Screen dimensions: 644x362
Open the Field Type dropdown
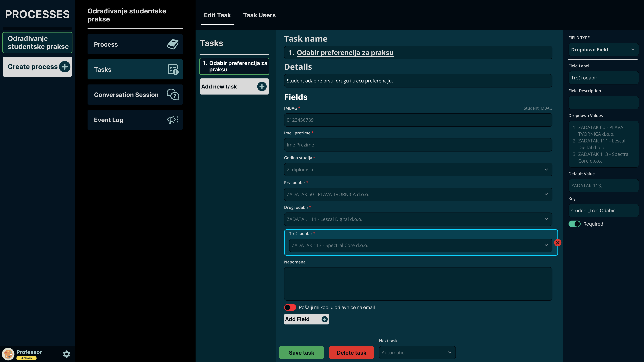point(603,49)
